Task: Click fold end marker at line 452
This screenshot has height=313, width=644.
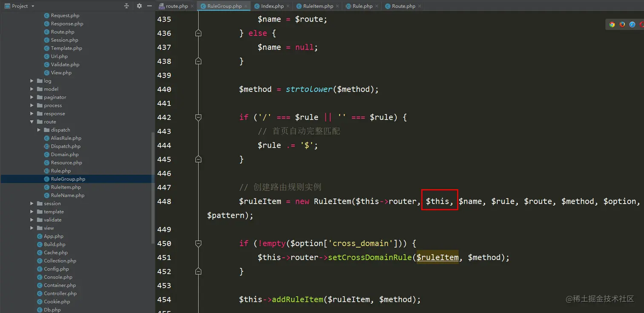Action: pyautogui.click(x=198, y=271)
